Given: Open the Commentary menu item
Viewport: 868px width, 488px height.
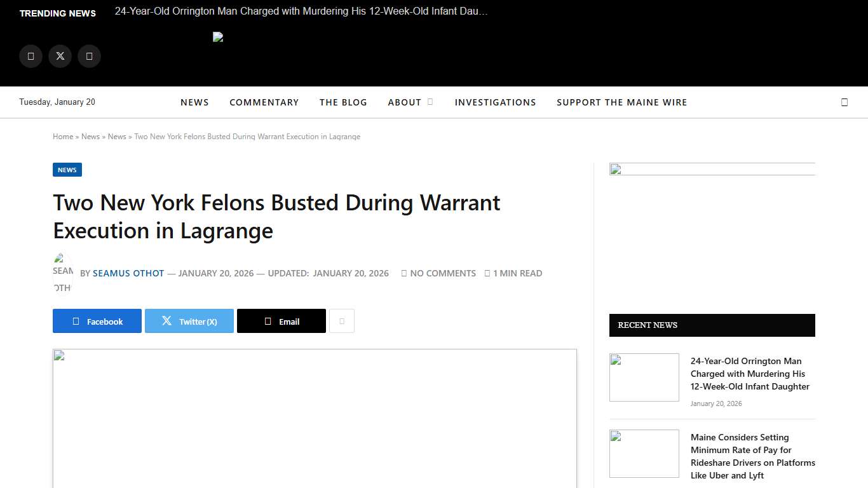Looking at the screenshot, I should [x=264, y=102].
